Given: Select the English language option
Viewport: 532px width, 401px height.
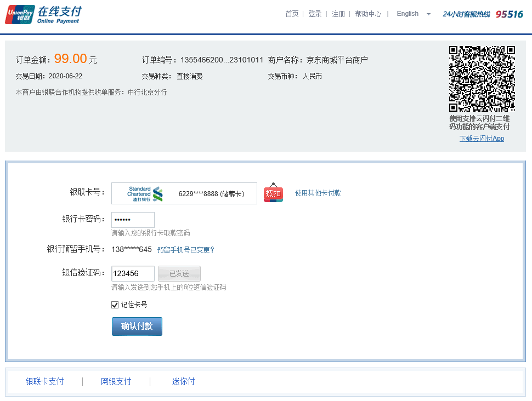Looking at the screenshot, I should click(408, 14).
